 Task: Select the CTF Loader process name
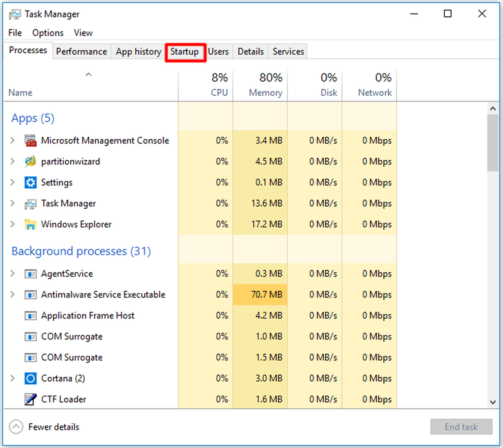[63, 399]
